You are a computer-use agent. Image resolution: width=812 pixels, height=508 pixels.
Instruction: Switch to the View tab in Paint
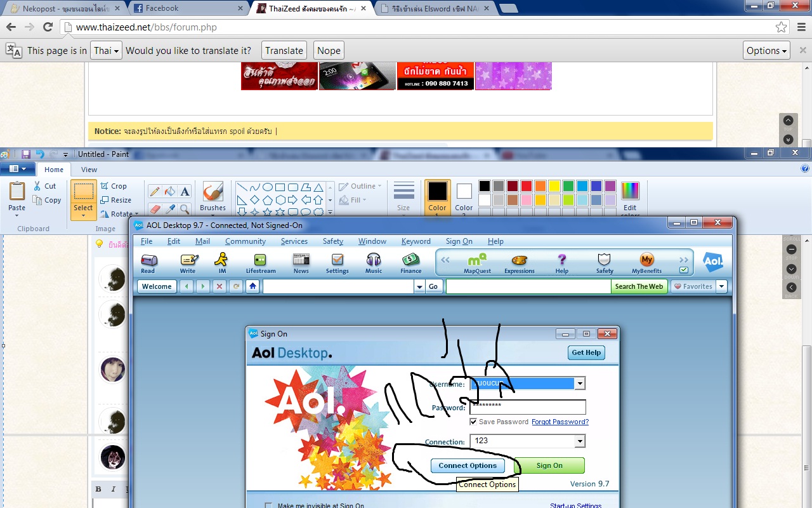coord(89,170)
